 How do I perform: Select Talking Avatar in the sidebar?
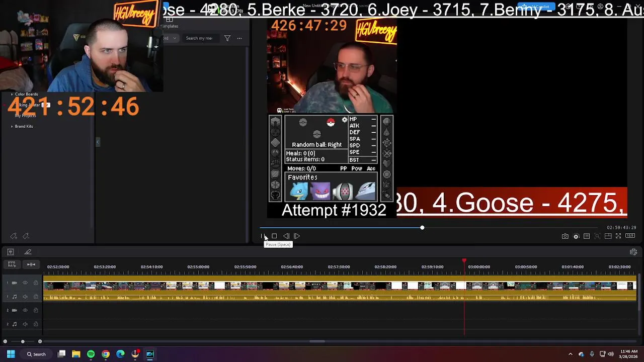(x=28, y=105)
